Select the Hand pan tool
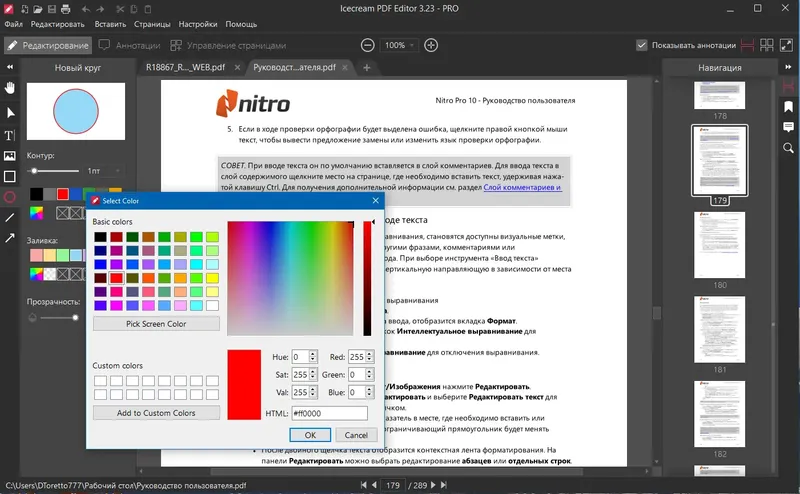The width and height of the screenshot is (800, 494). [x=10, y=88]
